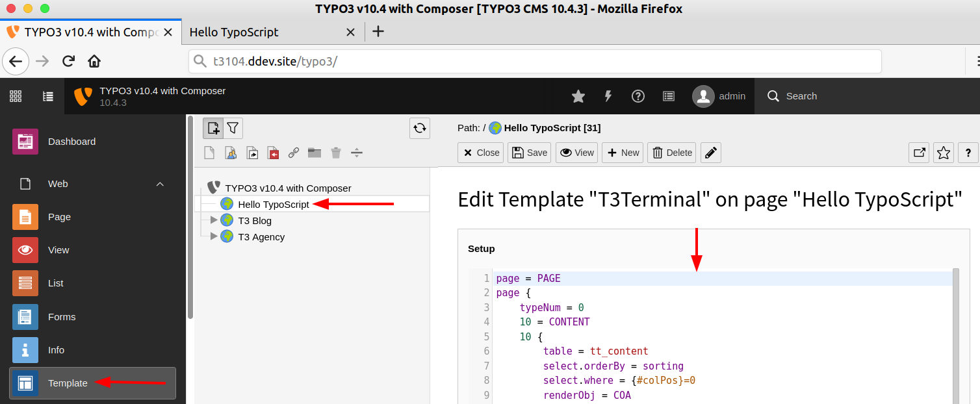Screen dimensions: 980x404
Task: Click the Firefox URL address bar
Action: click(533, 62)
